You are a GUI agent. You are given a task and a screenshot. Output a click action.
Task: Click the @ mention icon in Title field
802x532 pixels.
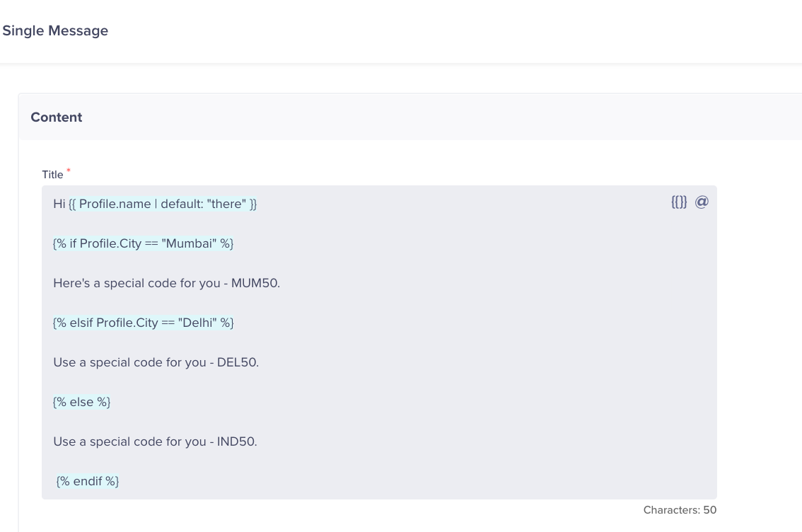coord(702,202)
